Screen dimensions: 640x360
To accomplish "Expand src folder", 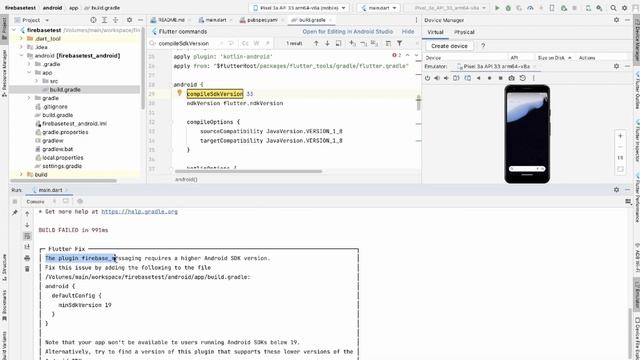I will click(36, 81).
